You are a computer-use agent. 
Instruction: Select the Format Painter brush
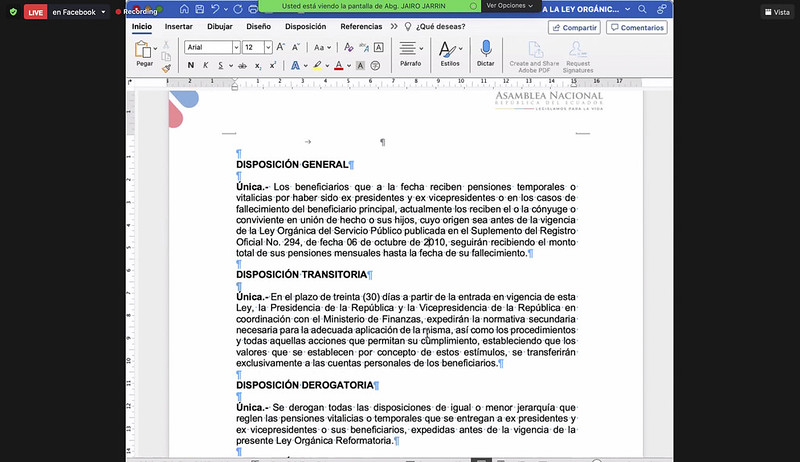point(166,68)
